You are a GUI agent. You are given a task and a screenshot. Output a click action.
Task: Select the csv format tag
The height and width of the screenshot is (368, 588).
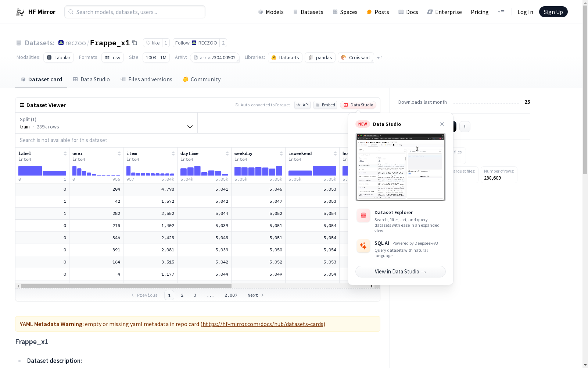113,58
